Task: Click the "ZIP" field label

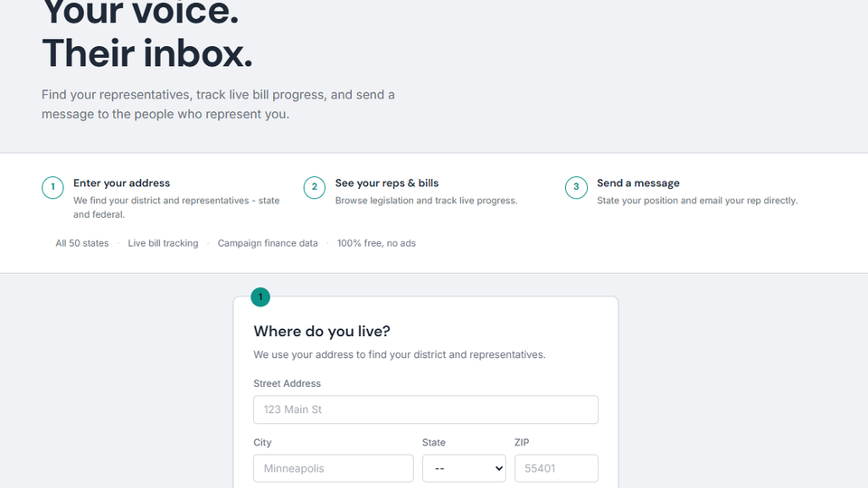Action: pyautogui.click(x=522, y=443)
